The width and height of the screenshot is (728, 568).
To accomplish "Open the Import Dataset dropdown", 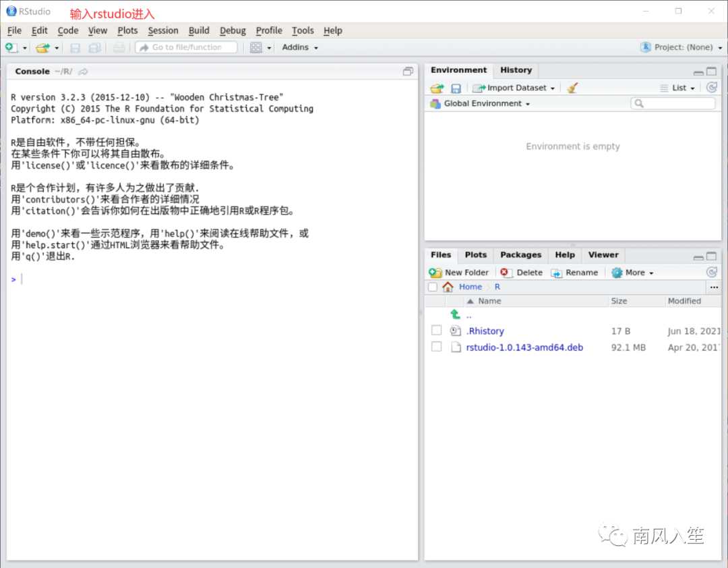I will [x=514, y=88].
